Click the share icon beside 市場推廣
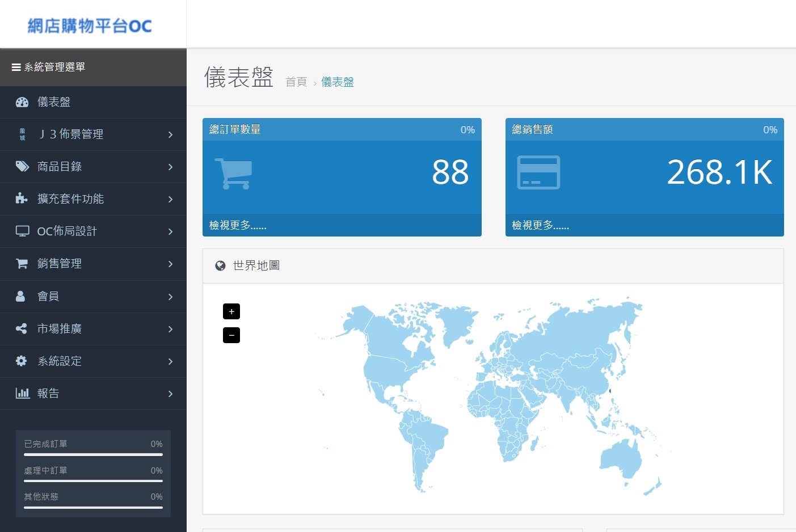Image resolution: width=796 pixels, height=532 pixels. 22,328
